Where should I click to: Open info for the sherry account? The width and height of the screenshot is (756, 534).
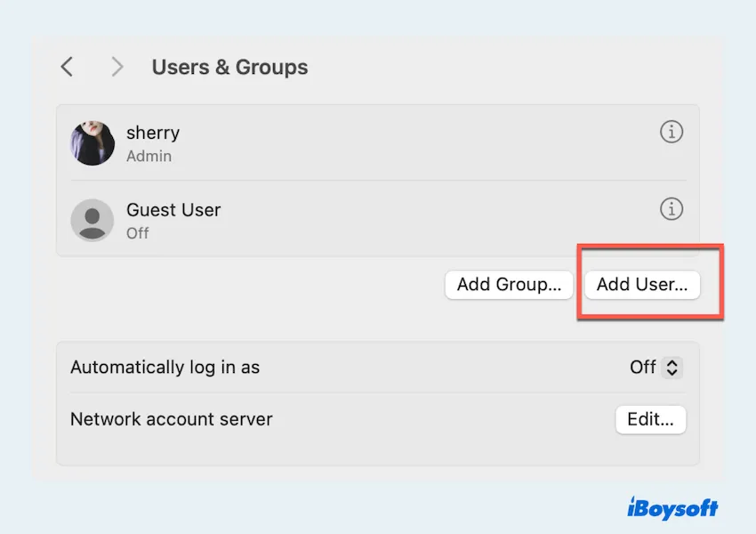[672, 132]
